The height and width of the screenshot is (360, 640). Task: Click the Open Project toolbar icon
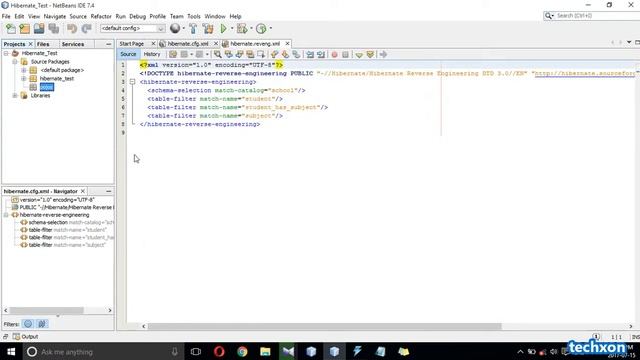(39, 29)
